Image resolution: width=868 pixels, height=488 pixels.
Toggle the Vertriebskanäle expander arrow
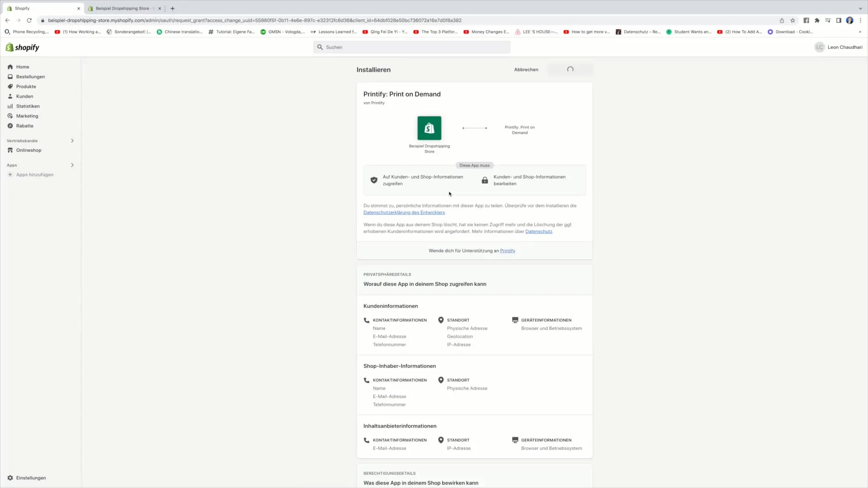[72, 140]
